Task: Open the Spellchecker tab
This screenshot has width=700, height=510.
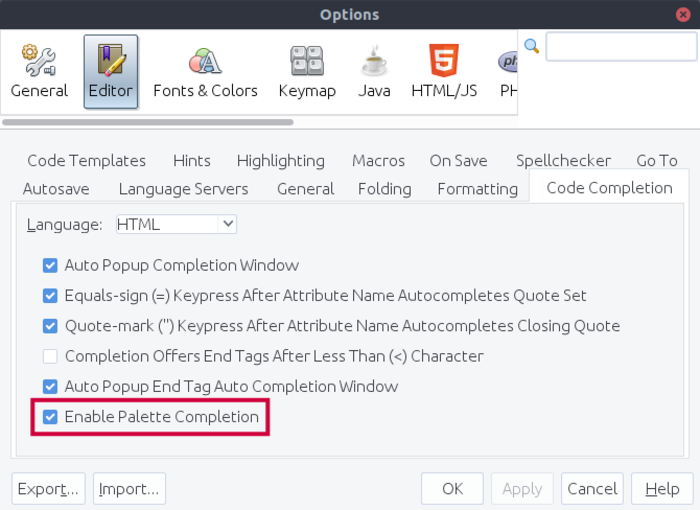Action: 563,161
